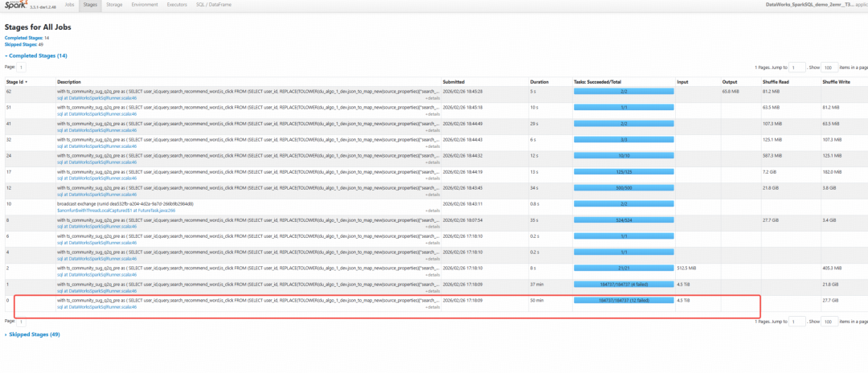This screenshot has width=868, height=373.
Task: Click submitted time 2026/02/26 18:45:28
Action: coord(462,91)
